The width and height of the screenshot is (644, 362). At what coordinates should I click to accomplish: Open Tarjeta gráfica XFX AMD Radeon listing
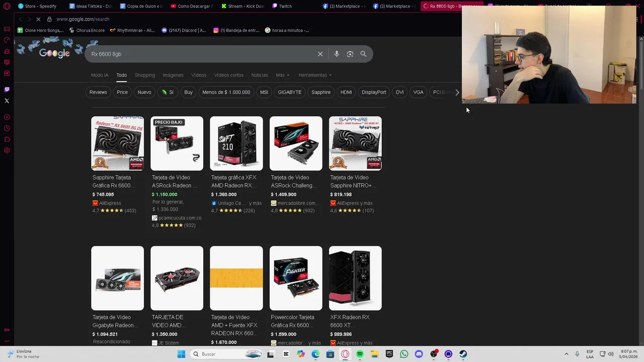[234, 182]
